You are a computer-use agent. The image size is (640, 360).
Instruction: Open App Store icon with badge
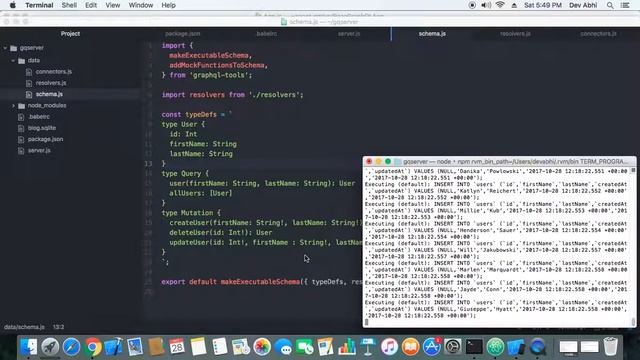pyautogui.click(x=432, y=347)
